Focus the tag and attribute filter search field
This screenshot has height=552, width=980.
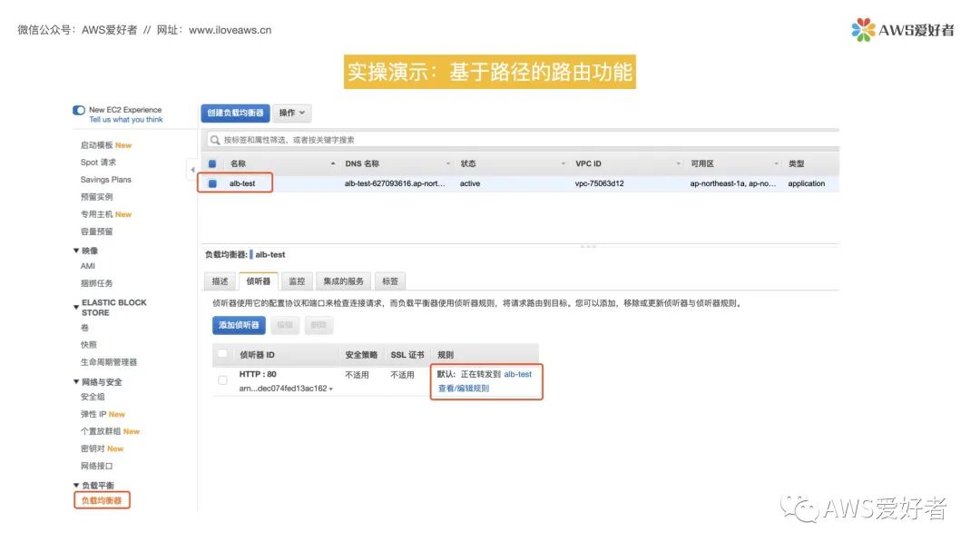tap(524, 140)
